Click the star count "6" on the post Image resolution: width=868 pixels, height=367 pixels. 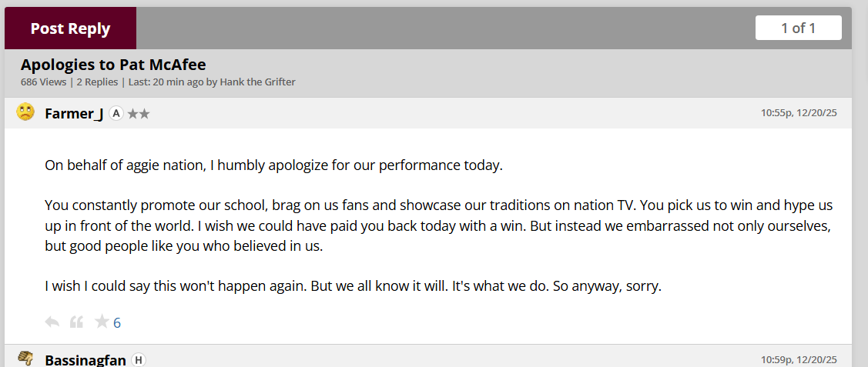[117, 323]
